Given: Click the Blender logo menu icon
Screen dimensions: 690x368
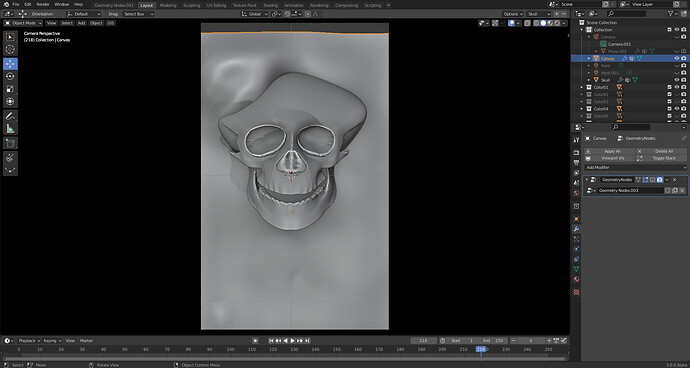Looking at the screenshot, I should click(6, 4).
